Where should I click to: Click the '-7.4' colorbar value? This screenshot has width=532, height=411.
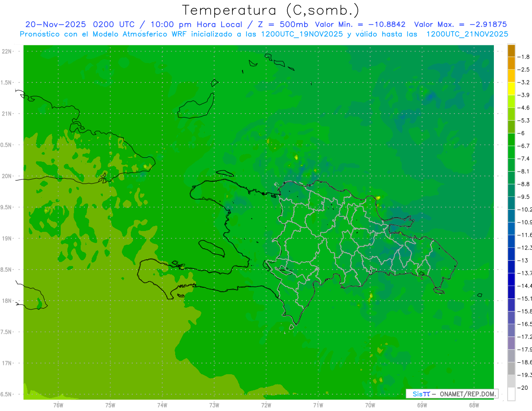coord(524,158)
